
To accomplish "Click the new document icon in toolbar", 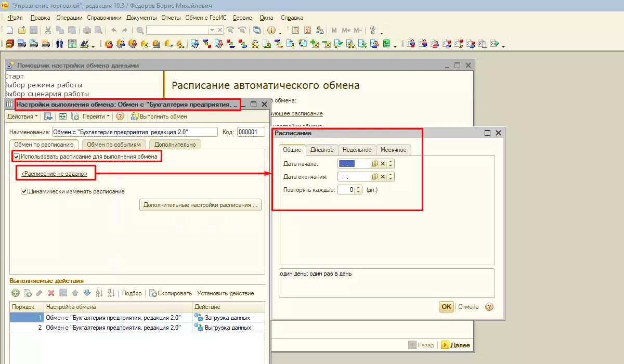I will coord(10,30).
